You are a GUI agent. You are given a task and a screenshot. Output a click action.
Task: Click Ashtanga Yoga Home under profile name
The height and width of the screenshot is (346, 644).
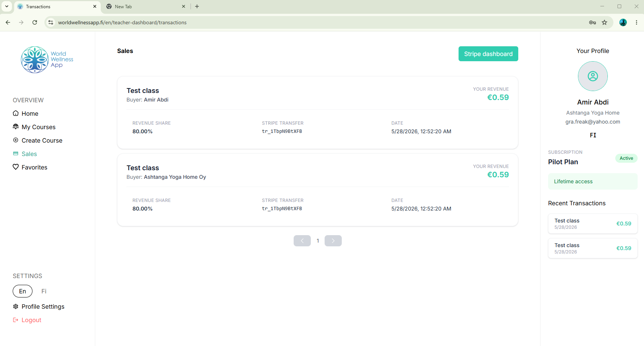tap(593, 113)
